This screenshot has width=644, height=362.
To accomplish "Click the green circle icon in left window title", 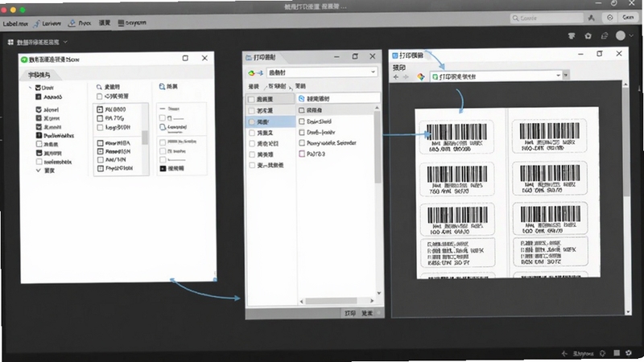I will point(24,60).
